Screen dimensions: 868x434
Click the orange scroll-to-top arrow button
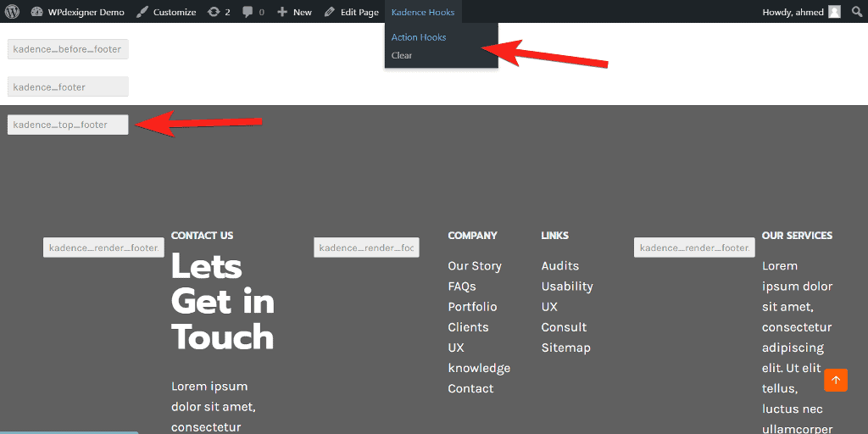pos(835,381)
